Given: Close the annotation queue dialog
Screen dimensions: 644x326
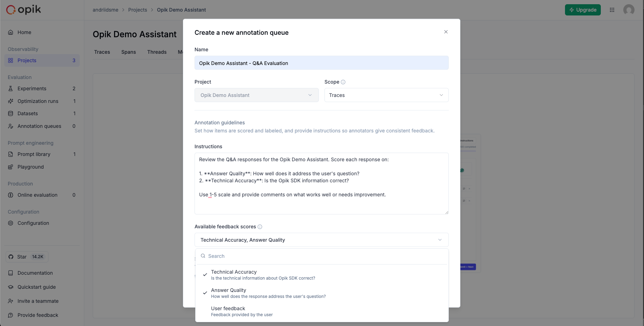Looking at the screenshot, I should pos(446,32).
